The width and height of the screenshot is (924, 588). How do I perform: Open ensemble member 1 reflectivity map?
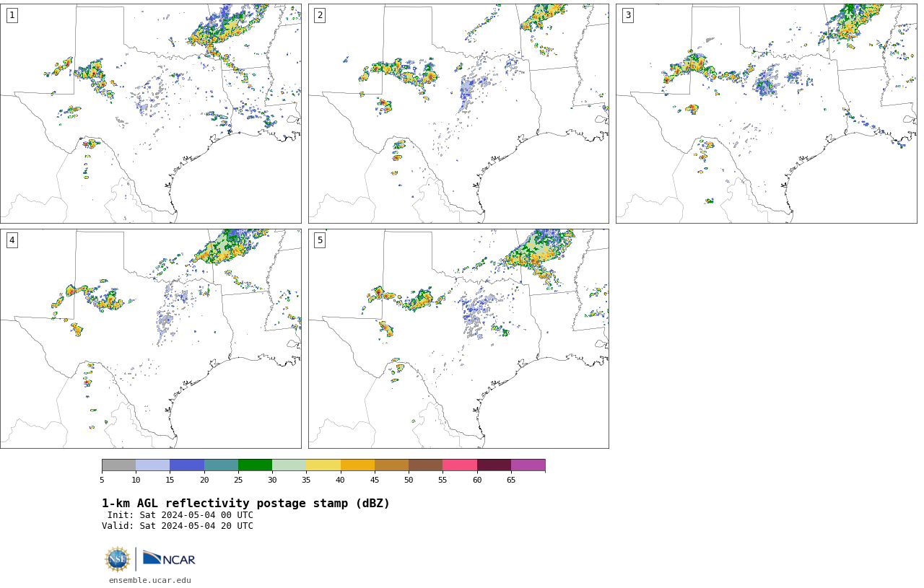(150, 113)
